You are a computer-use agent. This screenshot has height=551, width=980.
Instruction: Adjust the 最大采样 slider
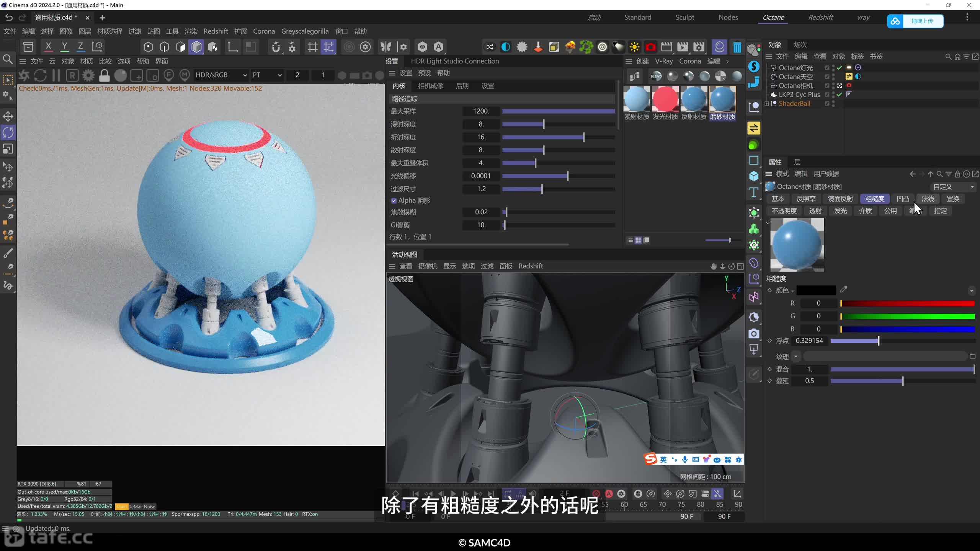point(559,111)
